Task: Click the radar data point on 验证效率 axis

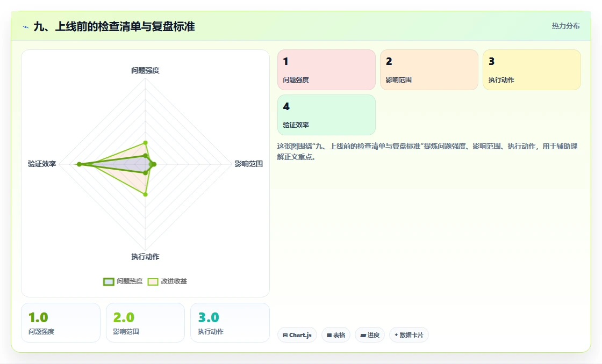Action: point(79,164)
